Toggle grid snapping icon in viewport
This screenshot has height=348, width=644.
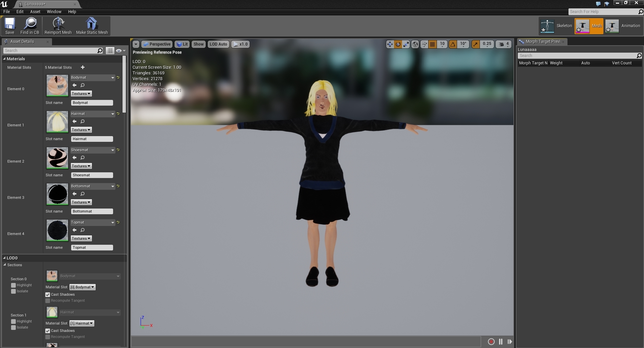(433, 44)
